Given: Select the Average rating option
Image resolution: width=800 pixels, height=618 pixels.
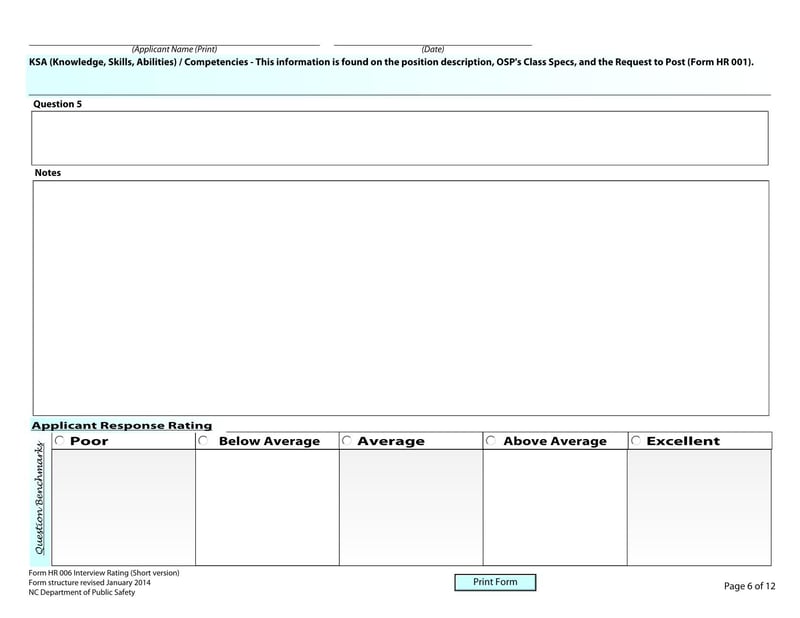Looking at the screenshot, I should (346, 440).
